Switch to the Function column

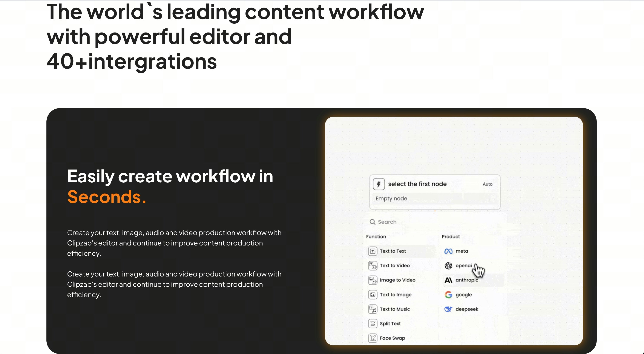pos(376,236)
